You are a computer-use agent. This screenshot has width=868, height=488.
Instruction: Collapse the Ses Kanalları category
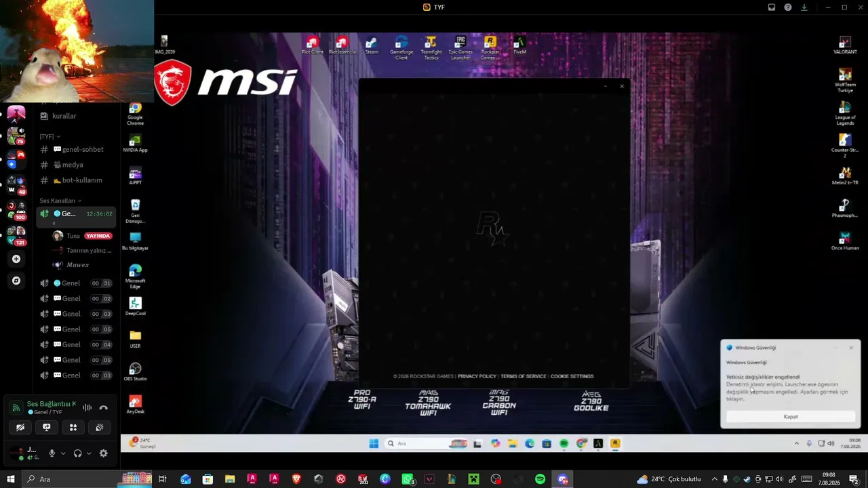pos(60,201)
